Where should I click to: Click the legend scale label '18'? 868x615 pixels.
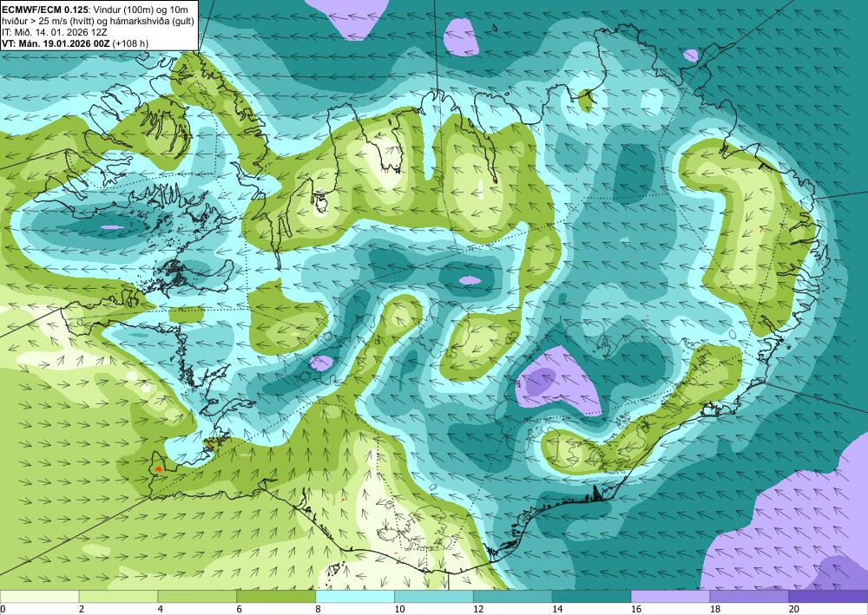click(x=714, y=609)
